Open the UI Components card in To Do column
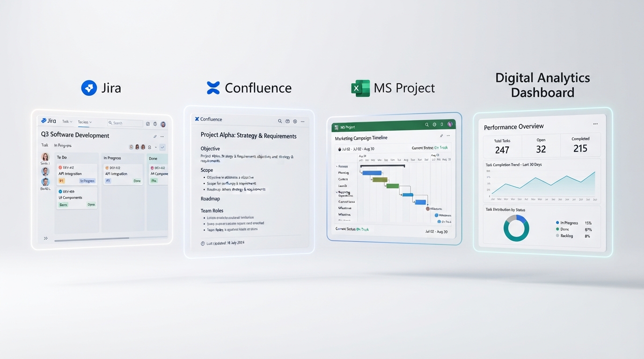This screenshot has height=359, width=644. tap(77, 198)
